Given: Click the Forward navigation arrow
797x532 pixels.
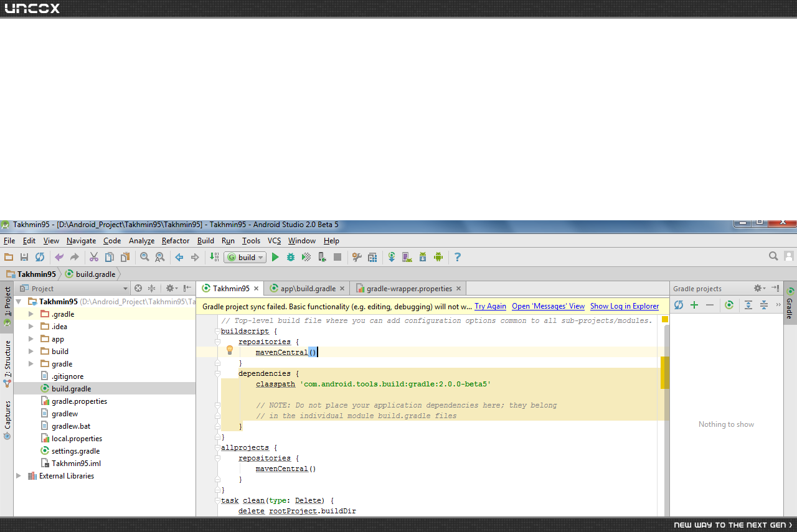Looking at the screenshot, I should (195, 257).
